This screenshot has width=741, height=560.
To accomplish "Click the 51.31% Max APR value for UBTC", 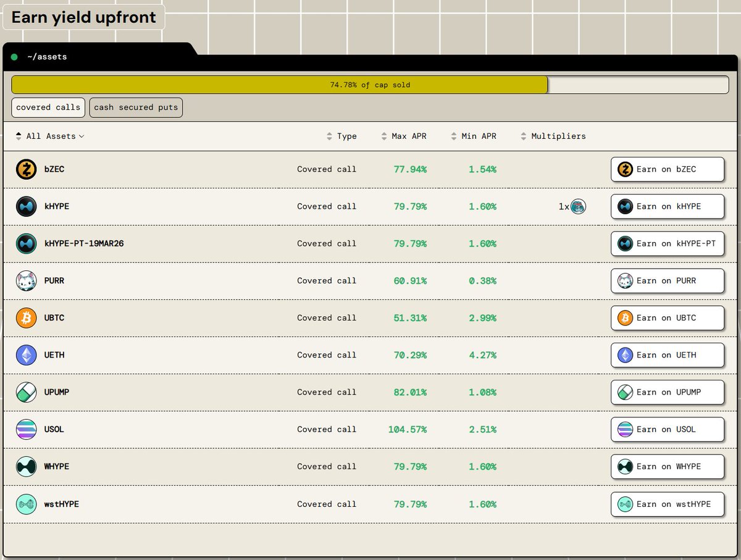I will (x=410, y=318).
